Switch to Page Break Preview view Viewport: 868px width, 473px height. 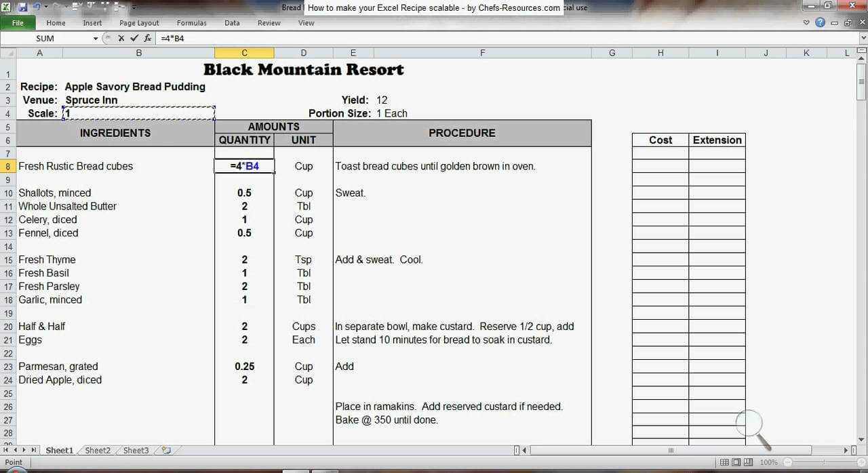pyautogui.click(x=749, y=463)
